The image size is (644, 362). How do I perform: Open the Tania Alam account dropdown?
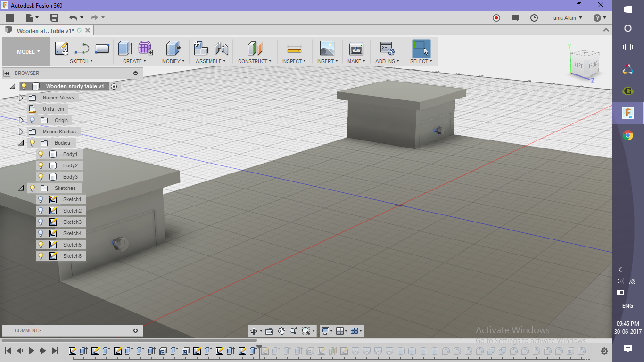click(567, 18)
